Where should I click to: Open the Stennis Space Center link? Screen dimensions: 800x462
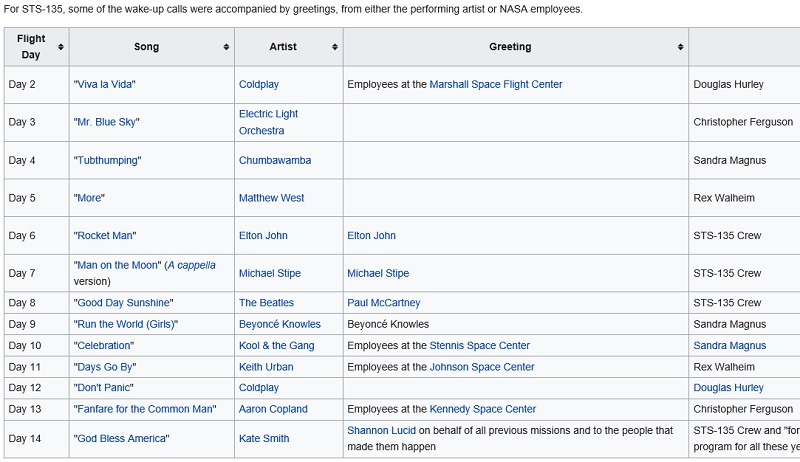(480, 346)
